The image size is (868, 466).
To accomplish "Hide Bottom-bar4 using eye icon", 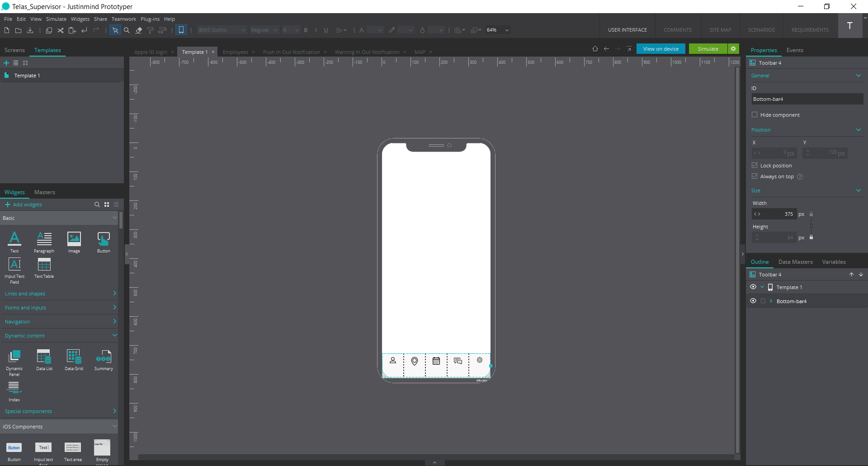I will 753,301.
